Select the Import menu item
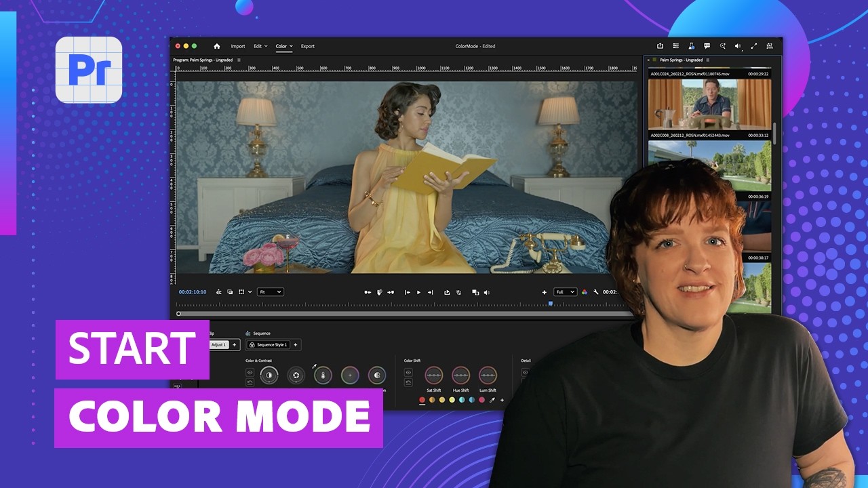868x488 pixels. tap(238, 46)
